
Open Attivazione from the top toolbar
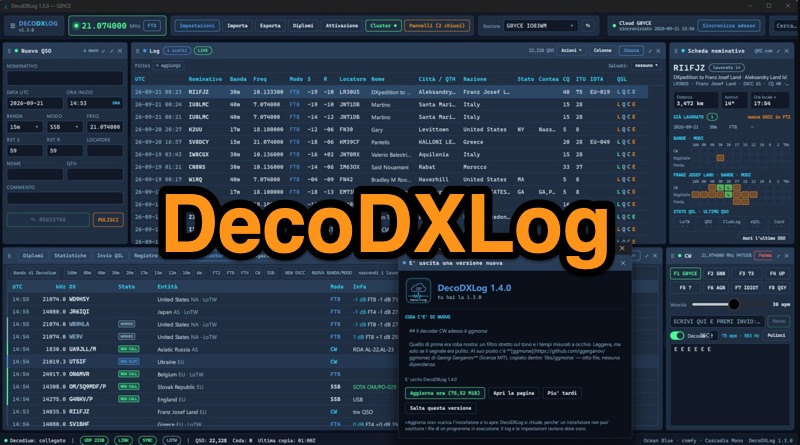[x=341, y=26]
